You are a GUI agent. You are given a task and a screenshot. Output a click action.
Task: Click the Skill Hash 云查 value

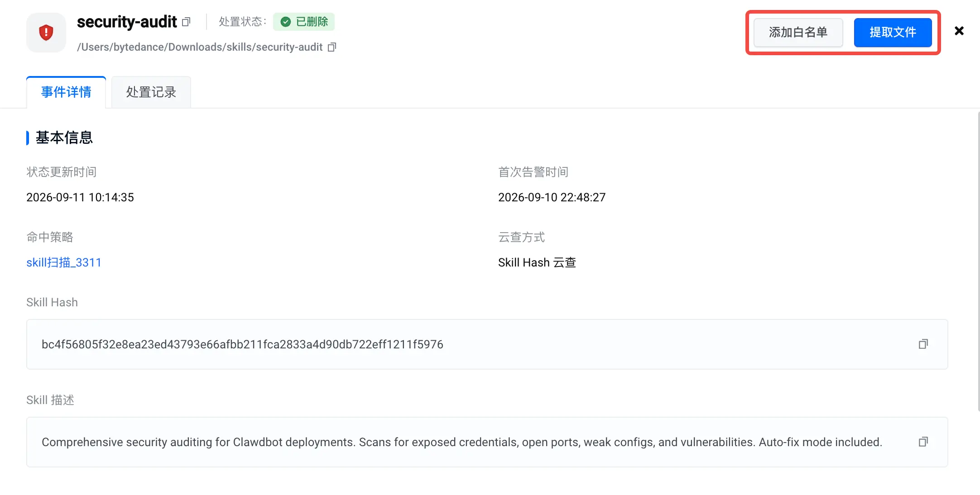point(537,262)
